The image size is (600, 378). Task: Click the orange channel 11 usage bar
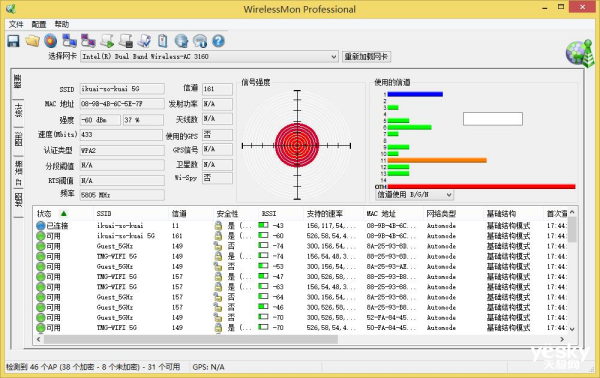437,160
